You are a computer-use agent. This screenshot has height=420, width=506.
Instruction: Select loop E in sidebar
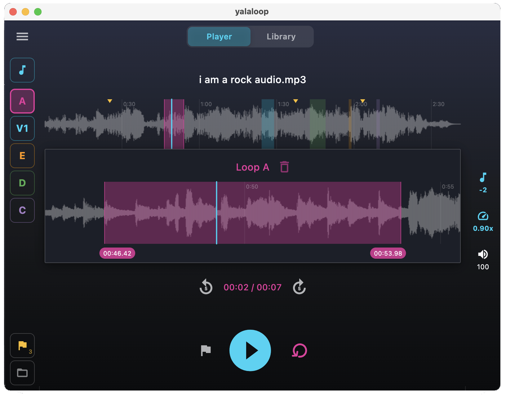pyautogui.click(x=22, y=156)
